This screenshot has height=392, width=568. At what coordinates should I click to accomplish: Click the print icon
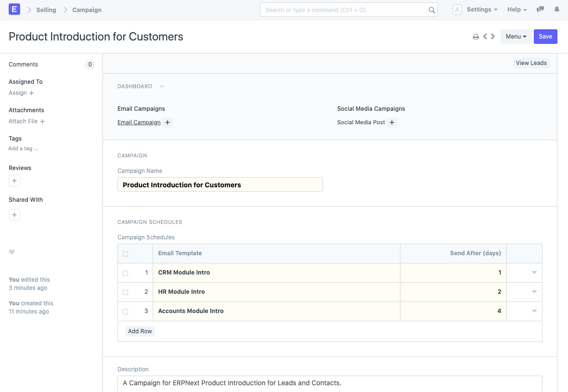pyautogui.click(x=476, y=37)
